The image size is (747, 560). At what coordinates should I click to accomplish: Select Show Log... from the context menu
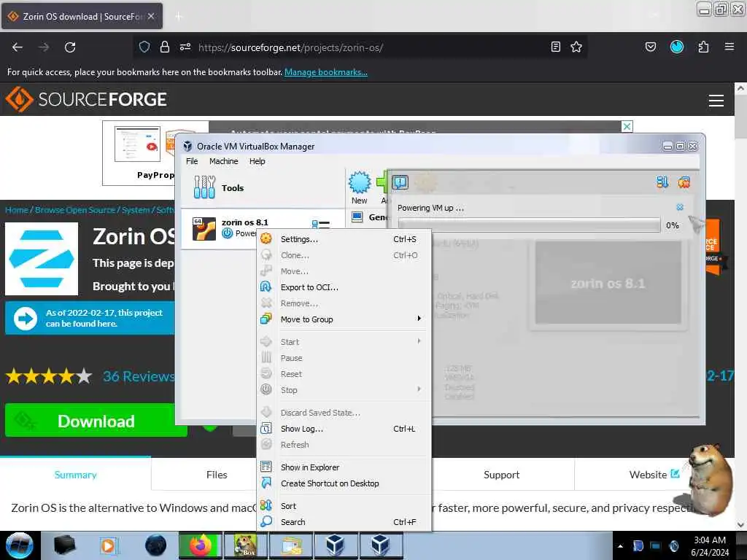pyautogui.click(x=344, y=429)
